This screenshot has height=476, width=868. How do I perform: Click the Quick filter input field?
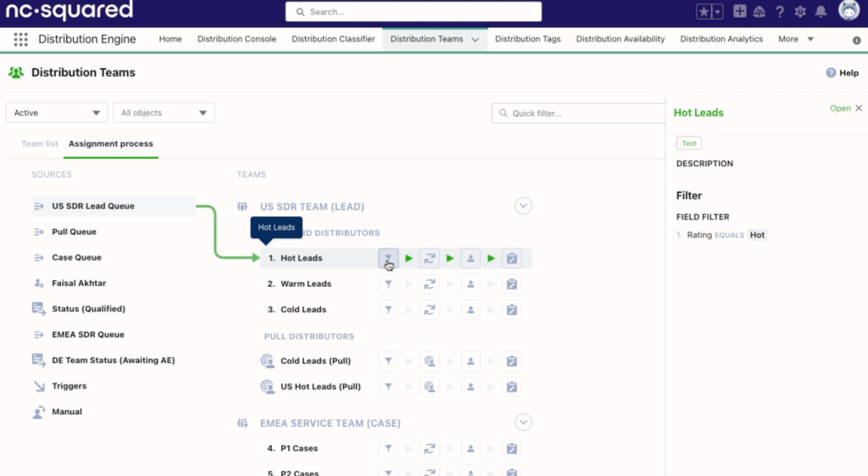pos(578,113)
